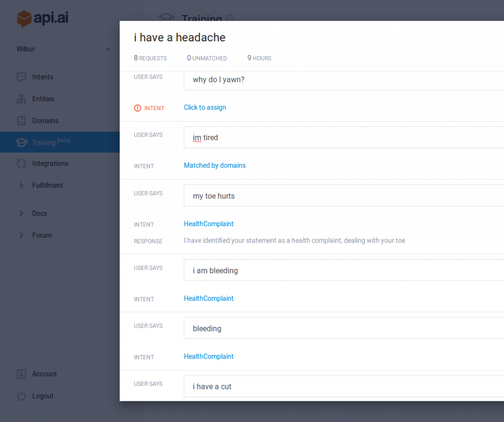Click the Logout power icon
Screen dimensions: 504x422
pyautogui.click(x=21, y=396)
